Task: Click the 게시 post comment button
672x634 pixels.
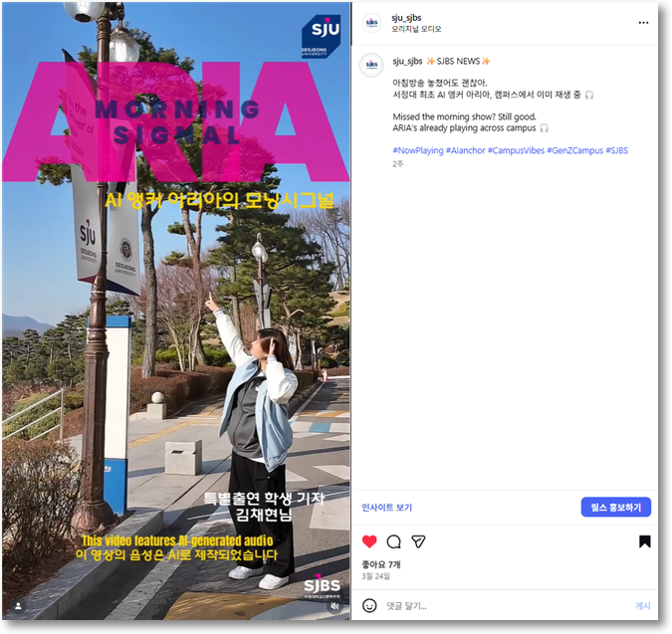Action: coord(642,606)
